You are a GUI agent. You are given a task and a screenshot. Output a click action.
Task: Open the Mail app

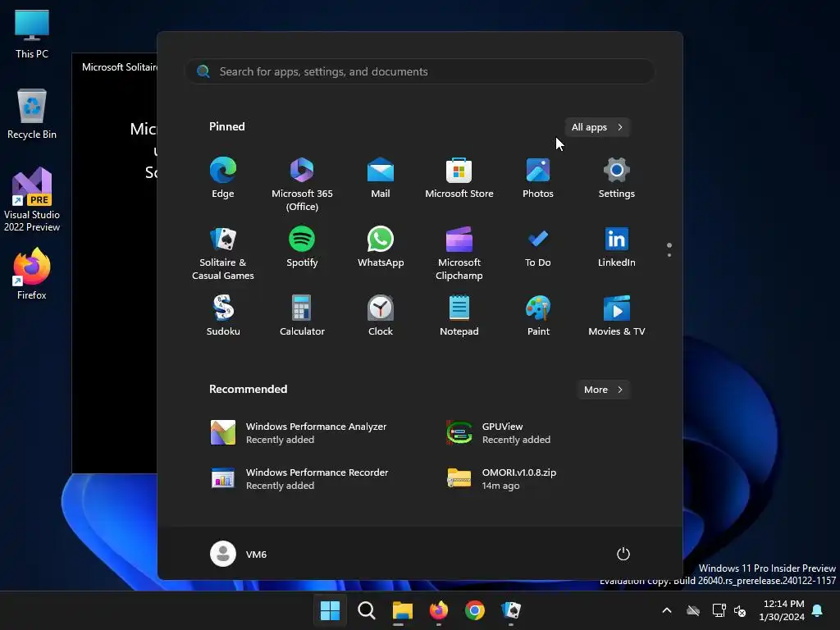381,178
